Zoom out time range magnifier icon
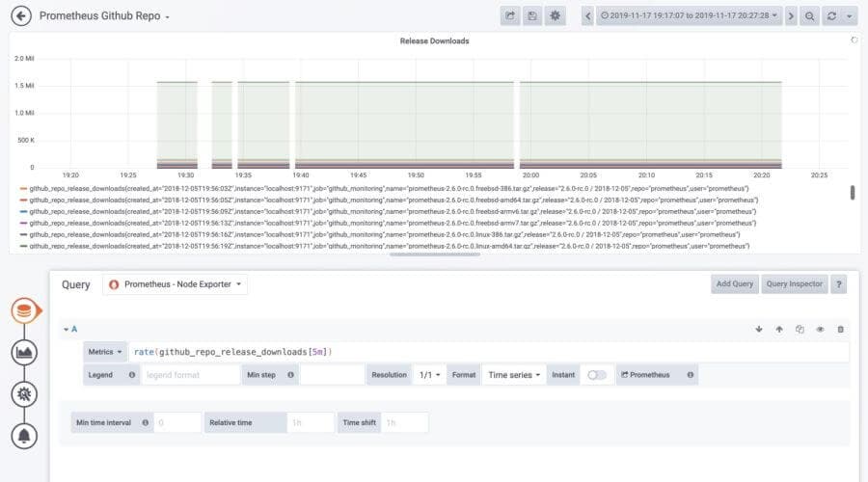Image resolution: width=868 pixels, height=482 pixels. click(809, 16)
